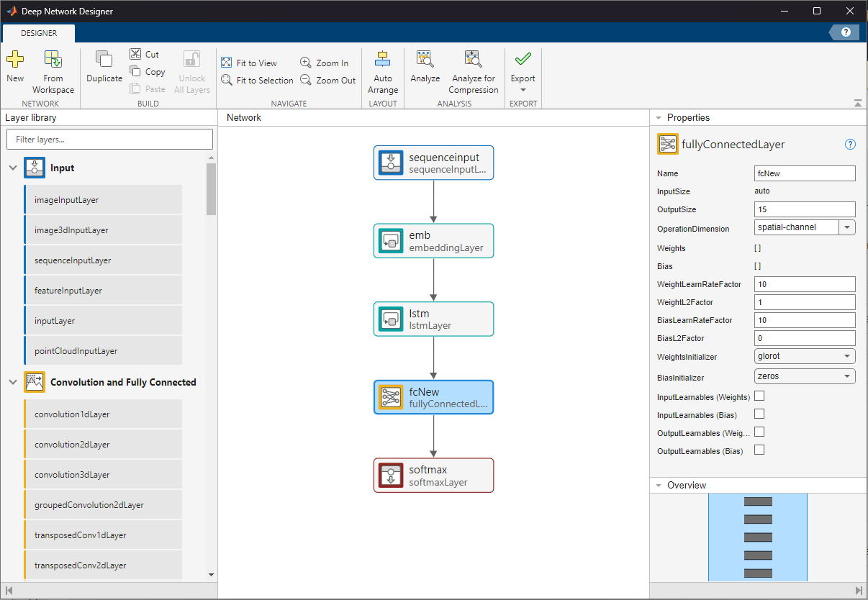Tick the InputLearnables (Bias) checkbox
The height and width of the screenshot is (600, 868).
click(x=759, y=414)
